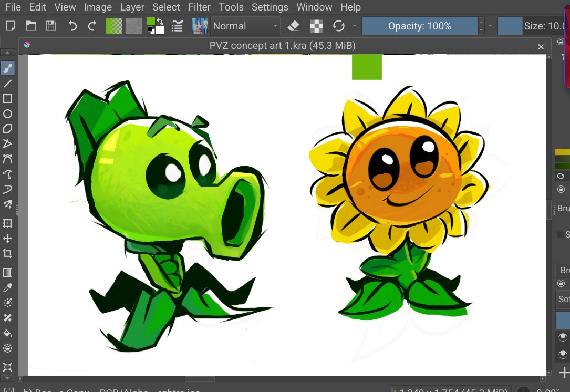Reload the original brush preset
570x392 pixels.
339,26
